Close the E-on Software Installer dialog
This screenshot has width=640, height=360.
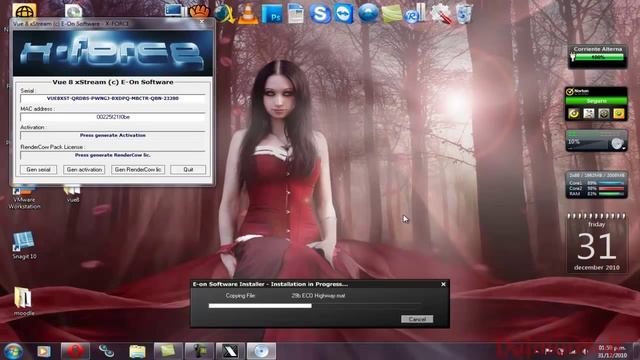click(x=443, y=284)
